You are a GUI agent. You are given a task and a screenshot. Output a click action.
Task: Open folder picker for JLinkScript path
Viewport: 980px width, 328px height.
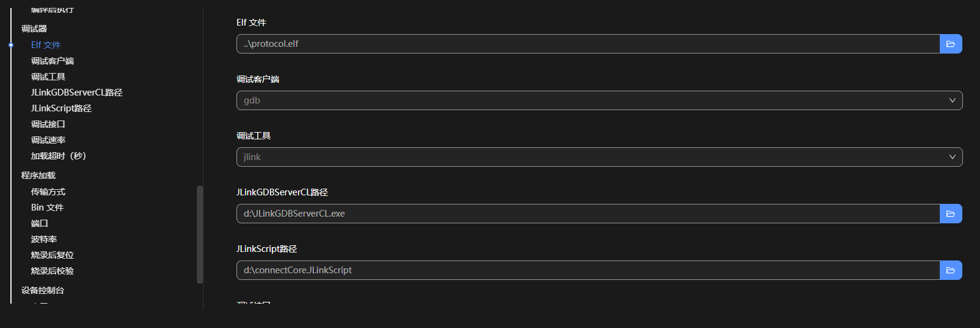(951, 270)
